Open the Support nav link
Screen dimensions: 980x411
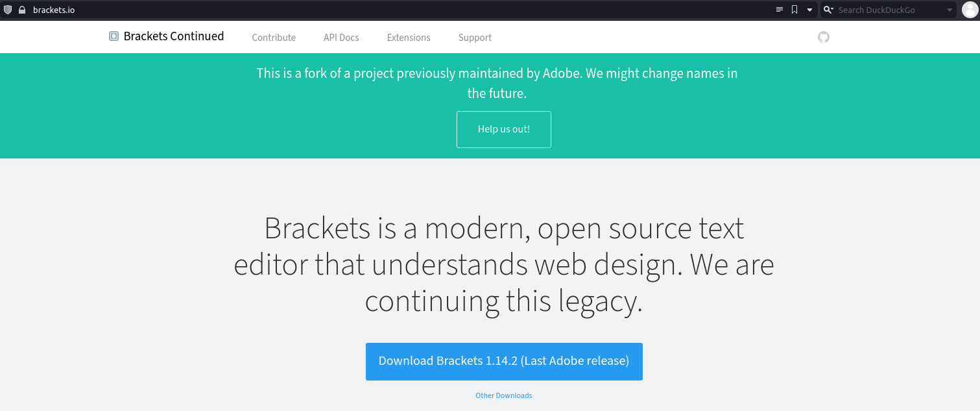coord(475,38)
